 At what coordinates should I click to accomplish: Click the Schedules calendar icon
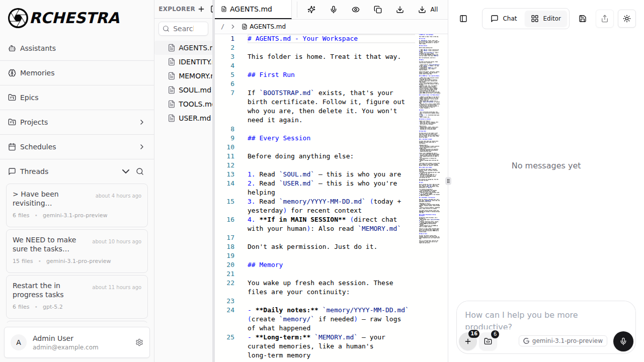[x=12, y=147]
